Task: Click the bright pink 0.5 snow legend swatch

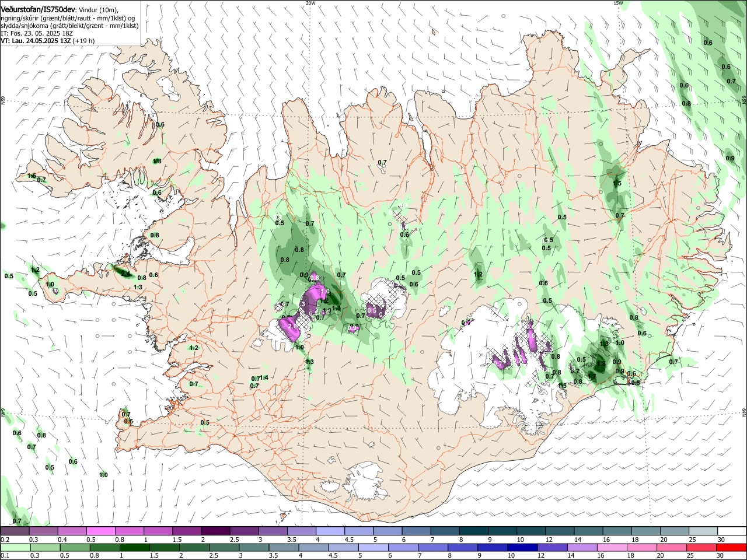Action: coord(100,531)
